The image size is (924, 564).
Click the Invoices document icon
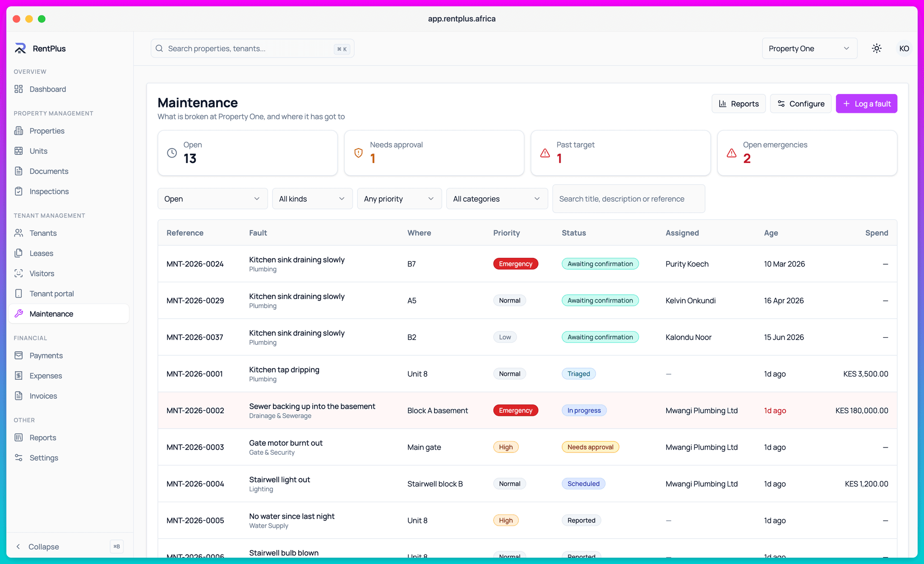pyautogui.click(x=18, y=396)
